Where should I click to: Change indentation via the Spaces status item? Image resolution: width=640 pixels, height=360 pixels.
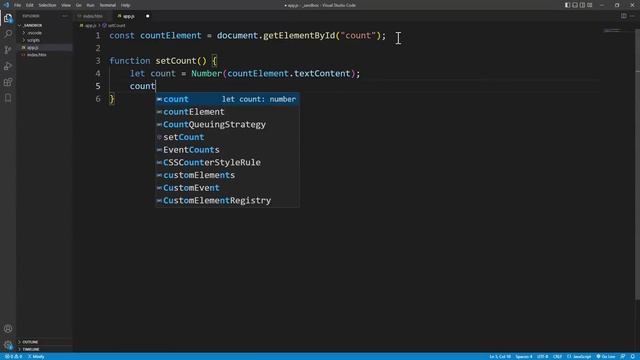(x=524, y=356)
